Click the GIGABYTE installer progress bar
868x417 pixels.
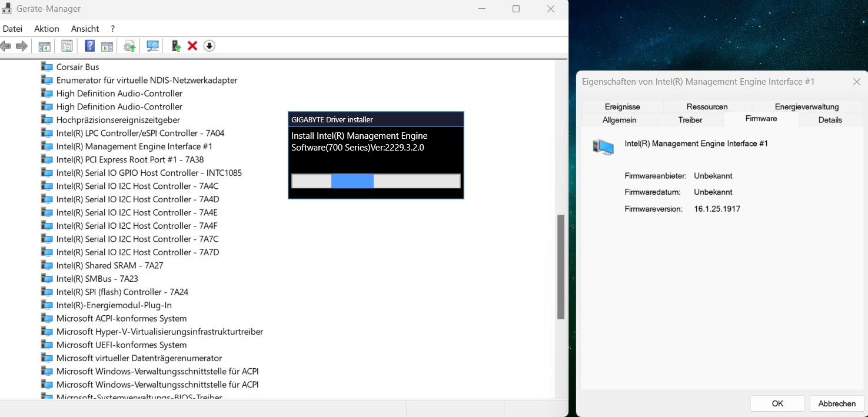(375, 181)
